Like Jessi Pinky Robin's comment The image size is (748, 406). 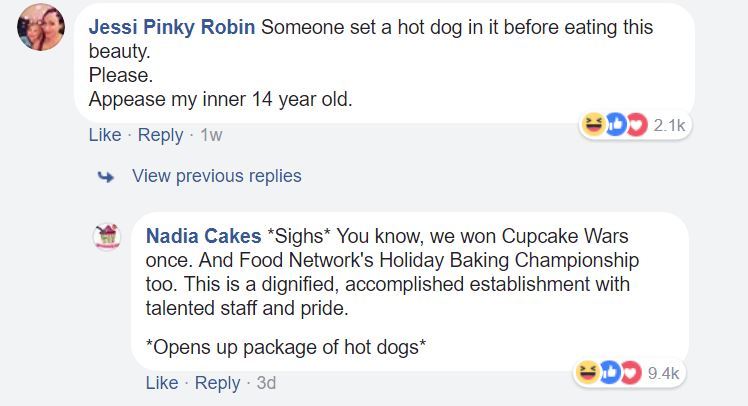coord(104,135)
